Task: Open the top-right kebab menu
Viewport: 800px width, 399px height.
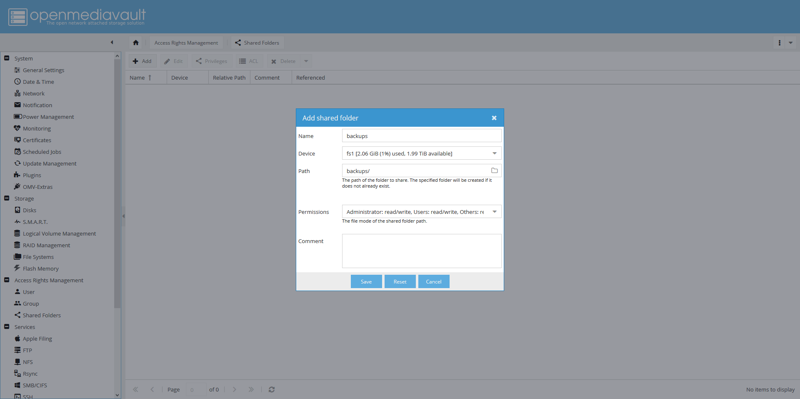Action: click(780, 43)
